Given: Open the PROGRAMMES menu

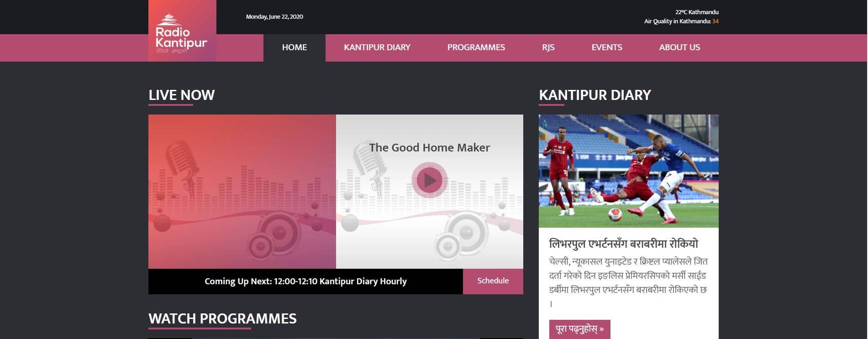Looking at the screenshot, I should coord(476,47).
